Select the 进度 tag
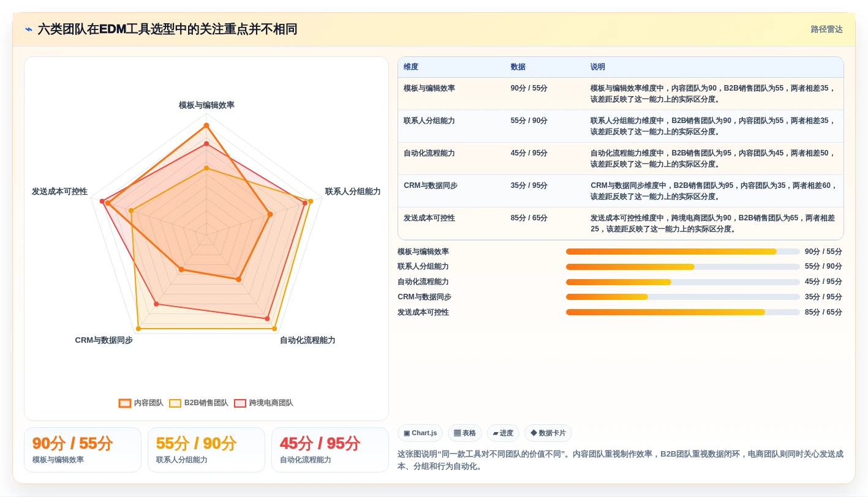The height and width of the screenshot is (497, 868). 503,433
